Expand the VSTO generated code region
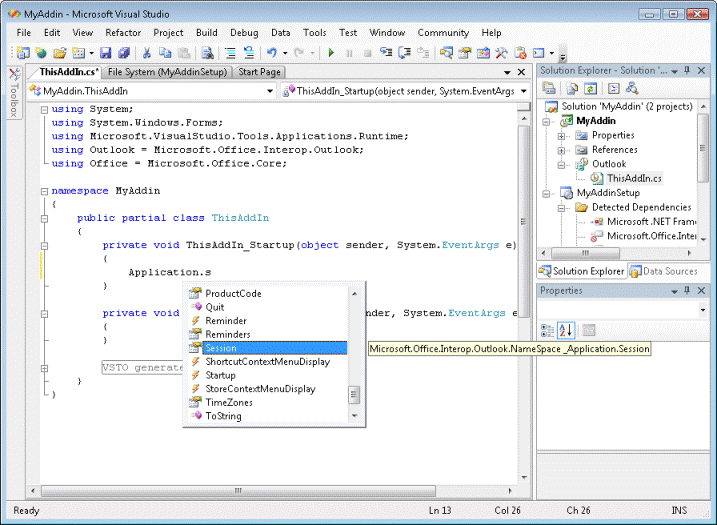 (44, 368)
